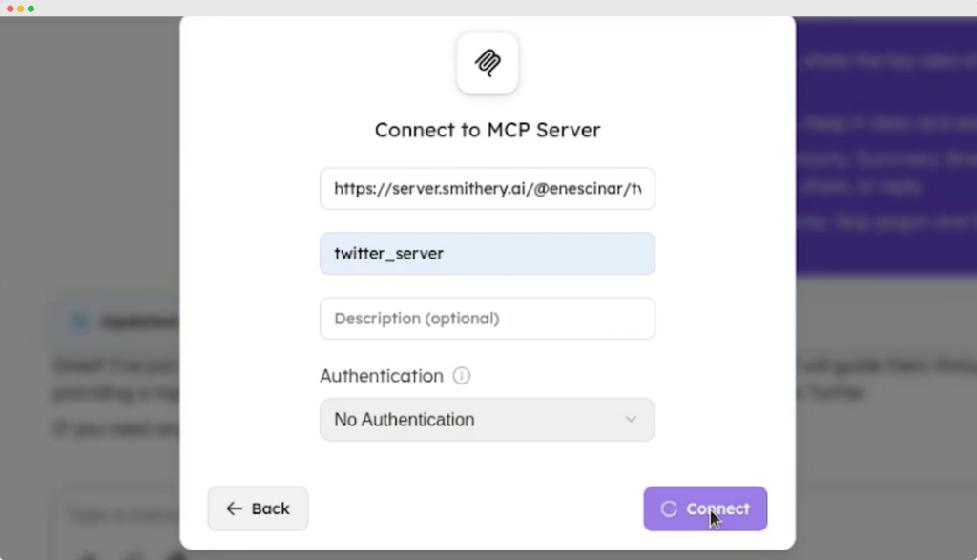Click the purple message panel behind dialog
The height and width of the screenshot is (560, 977).
(883, 143)
